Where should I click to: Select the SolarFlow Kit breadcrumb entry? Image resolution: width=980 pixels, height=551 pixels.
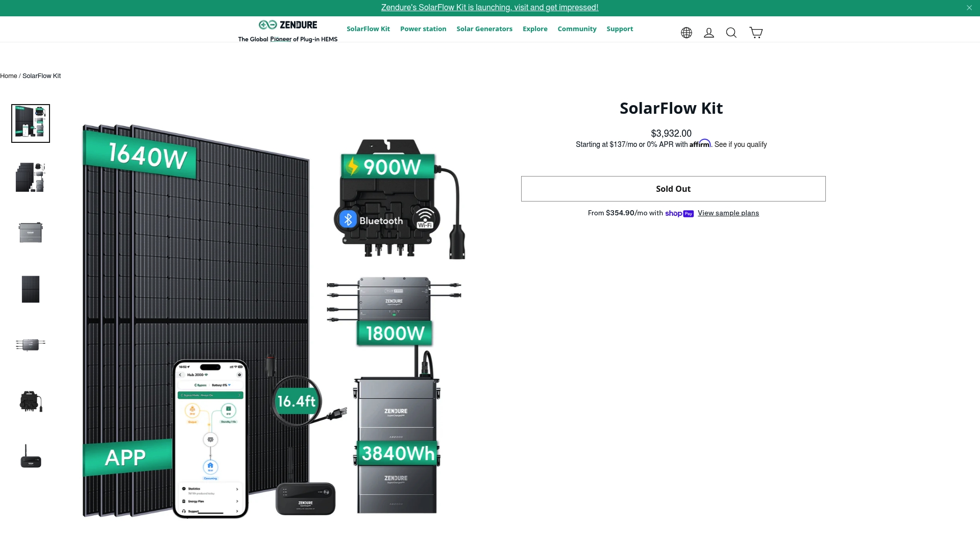click(x=41, y=76)
